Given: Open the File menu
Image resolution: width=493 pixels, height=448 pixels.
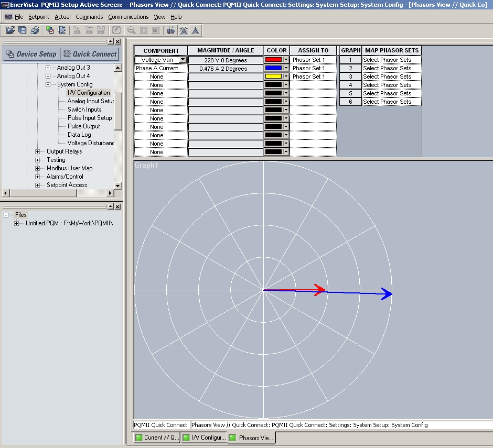Looking at the screenshot, I should coord(19,17).
